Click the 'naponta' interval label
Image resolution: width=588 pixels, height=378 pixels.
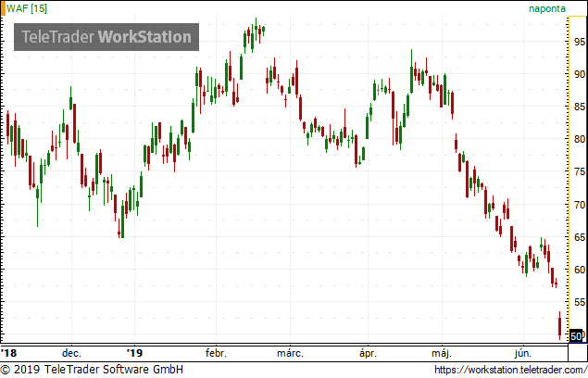(x=547, y=8)
